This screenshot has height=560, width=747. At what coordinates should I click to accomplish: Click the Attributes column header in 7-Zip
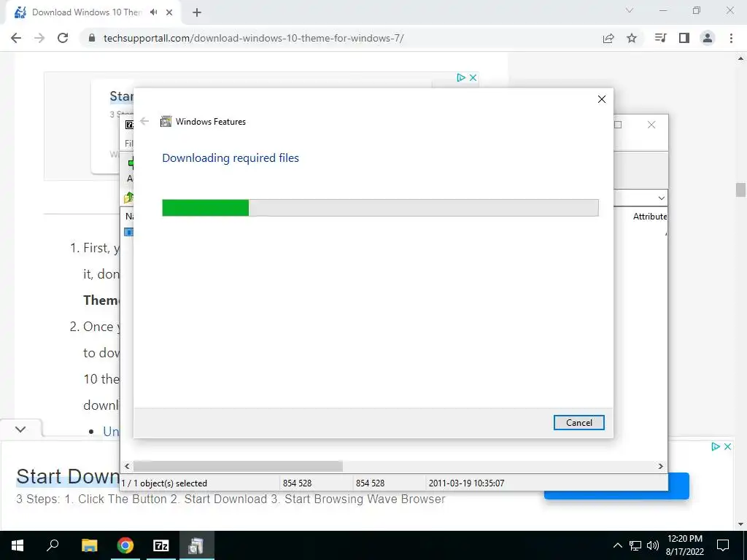click(x=650, y=216)
